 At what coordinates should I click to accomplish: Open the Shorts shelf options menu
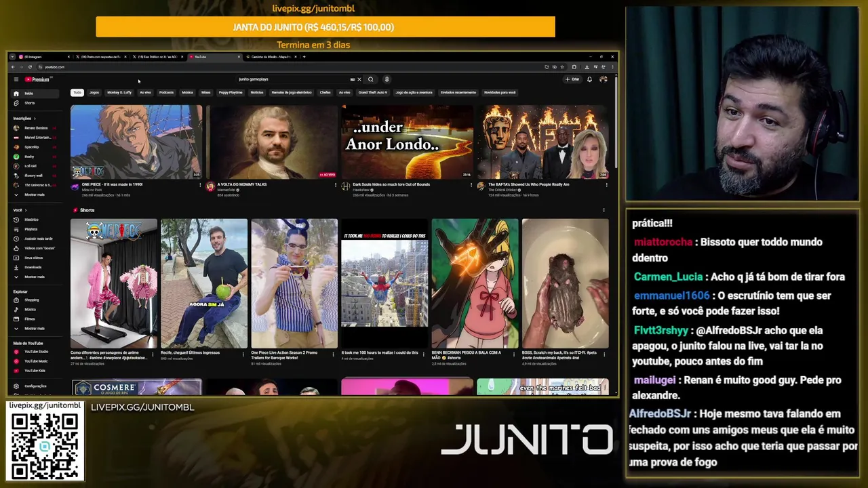point(604,210)
